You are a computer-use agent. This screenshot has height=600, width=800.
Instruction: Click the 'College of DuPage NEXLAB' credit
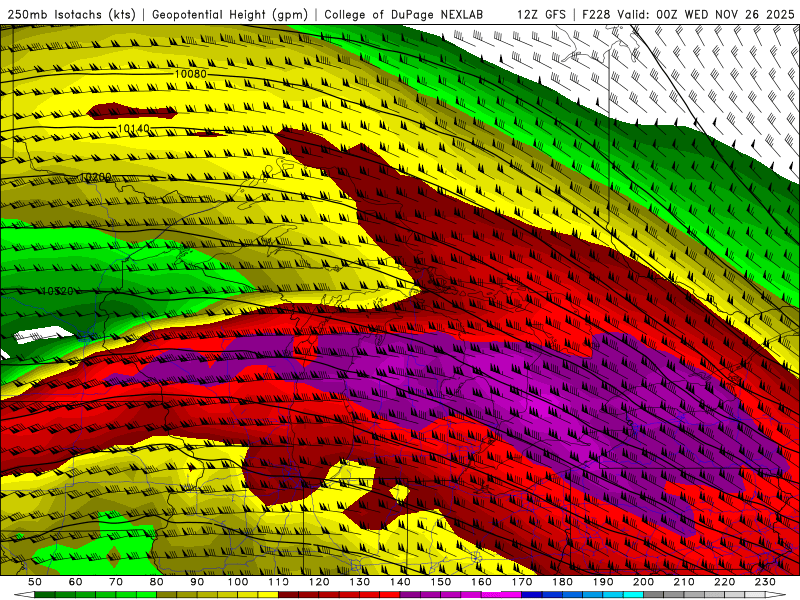[x=403, y=14]
